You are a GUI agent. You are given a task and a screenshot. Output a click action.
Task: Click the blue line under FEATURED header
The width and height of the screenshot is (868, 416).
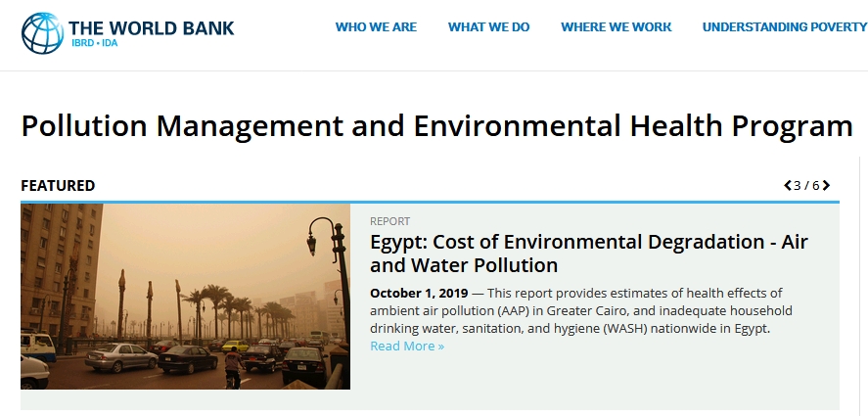[x=431, y=203]
